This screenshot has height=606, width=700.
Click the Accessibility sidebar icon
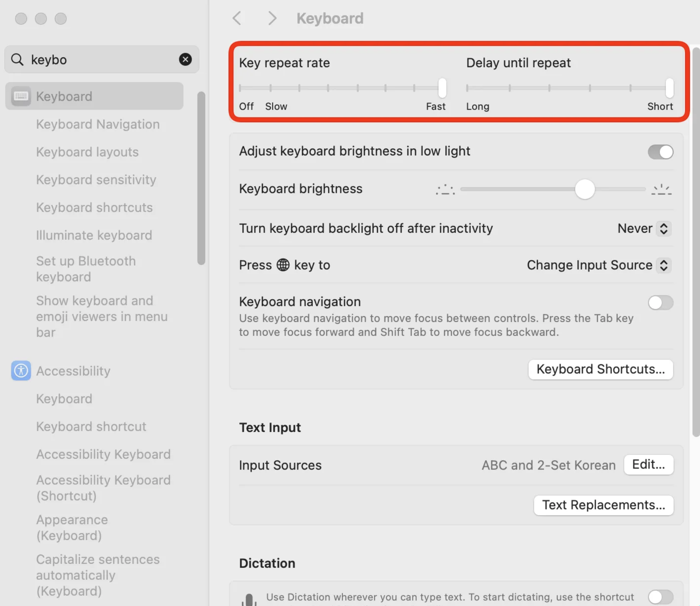tap(21, 371)
